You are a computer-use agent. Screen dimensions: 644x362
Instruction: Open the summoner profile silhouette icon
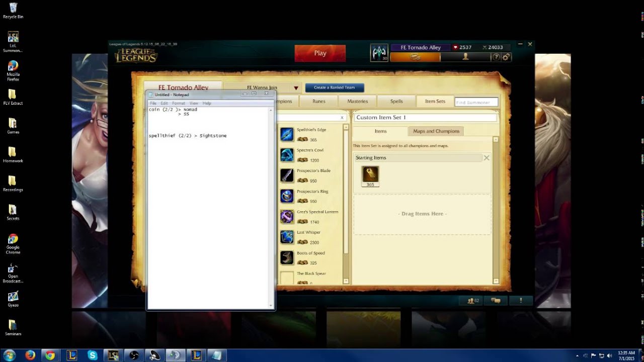[465, 57]
